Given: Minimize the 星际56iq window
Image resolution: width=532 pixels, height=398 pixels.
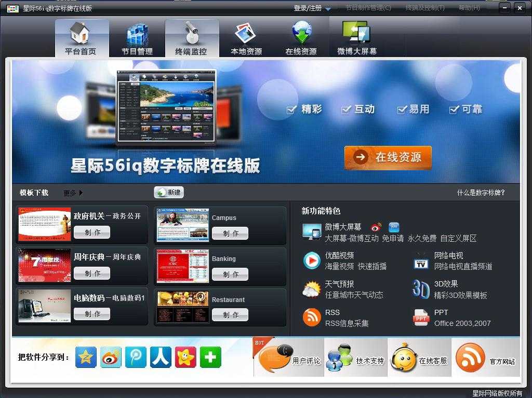Looking at the screenshot, I should 505,8.
